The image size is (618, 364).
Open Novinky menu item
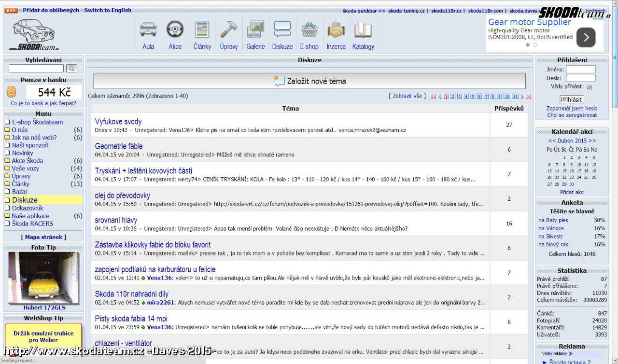click(23, 153)
